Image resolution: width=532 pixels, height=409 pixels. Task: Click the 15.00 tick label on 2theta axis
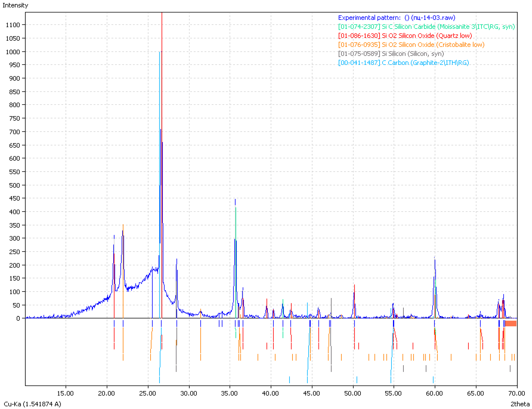[65, 393]
